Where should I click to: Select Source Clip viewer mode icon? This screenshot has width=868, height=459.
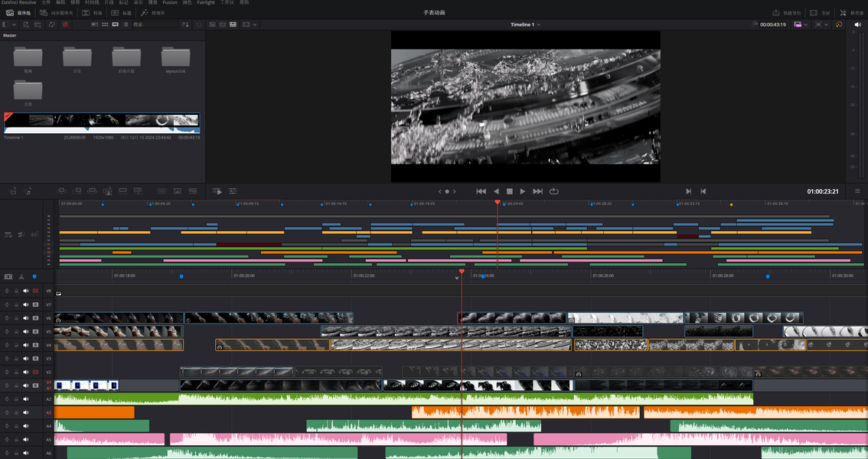pyautogui.click(x=212, y=24)
